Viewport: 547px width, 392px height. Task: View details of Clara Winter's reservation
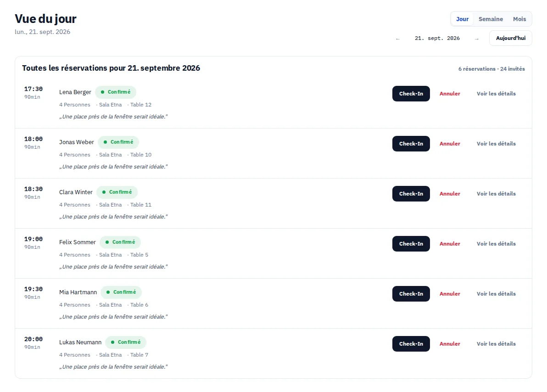pyautogui.click(x=496, y=194)
